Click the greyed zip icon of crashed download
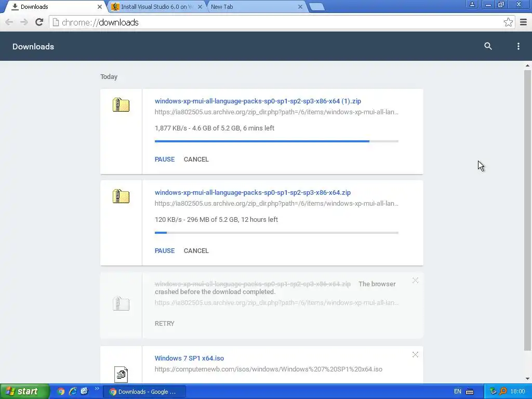 [121, 303]
